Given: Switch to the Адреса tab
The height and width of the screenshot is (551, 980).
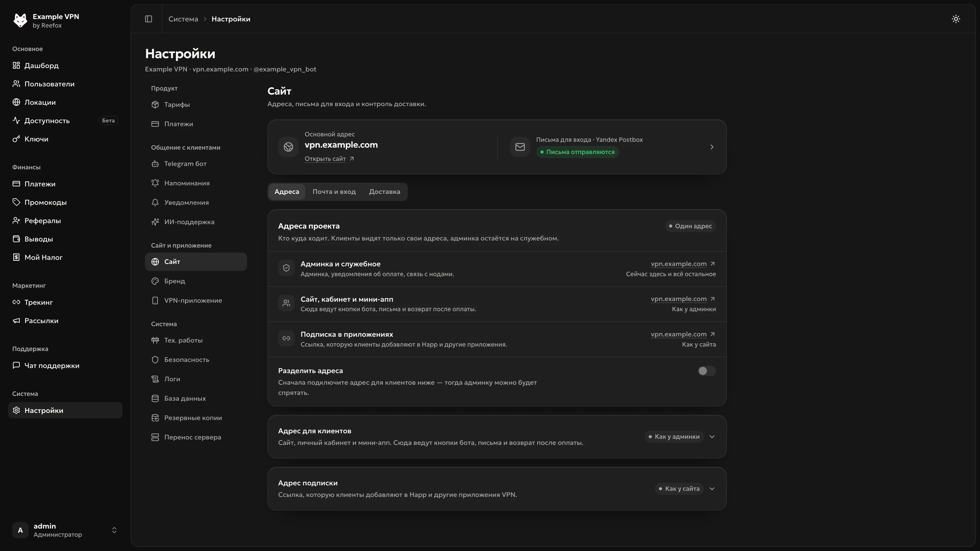Looking at the screenshot, I should coord(287,191).
